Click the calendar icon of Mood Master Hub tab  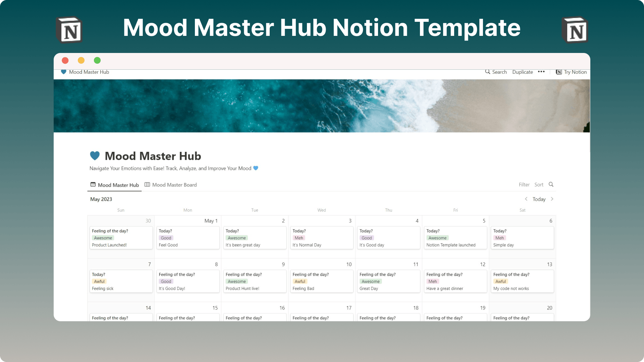pos(93,185)
